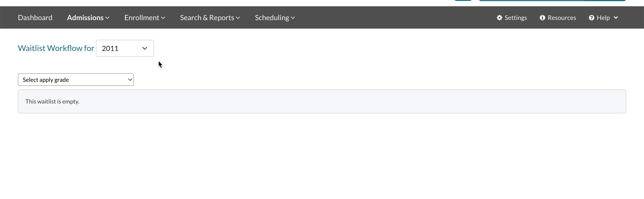Open the Scheduling menu
Screen dimensions: 644x199
[272, 18]
